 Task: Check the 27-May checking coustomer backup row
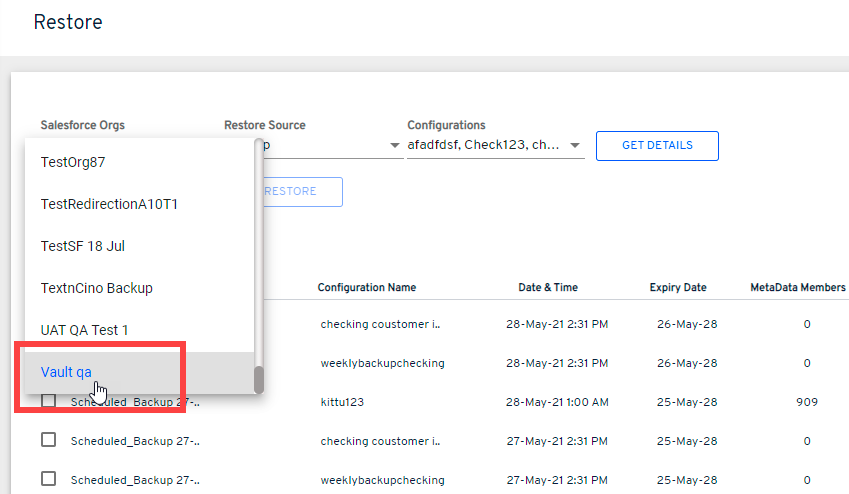coord(48,440)
